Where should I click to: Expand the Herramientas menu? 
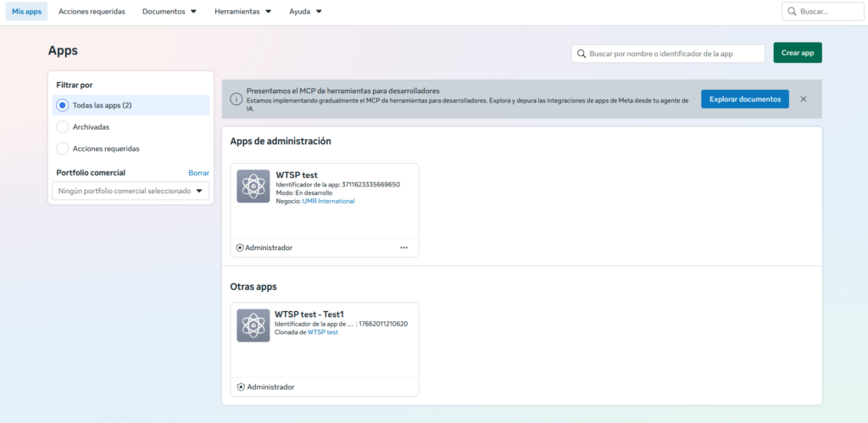(x=243, y=11)
